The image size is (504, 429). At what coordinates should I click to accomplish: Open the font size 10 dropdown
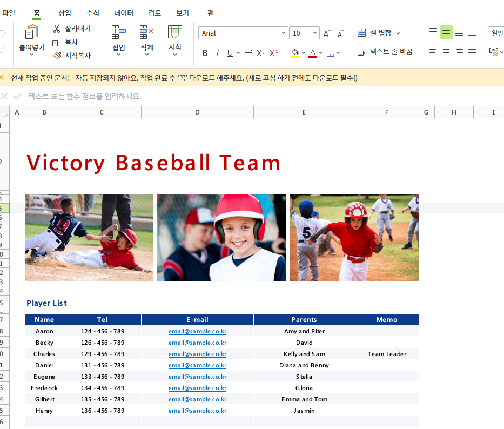315,33
